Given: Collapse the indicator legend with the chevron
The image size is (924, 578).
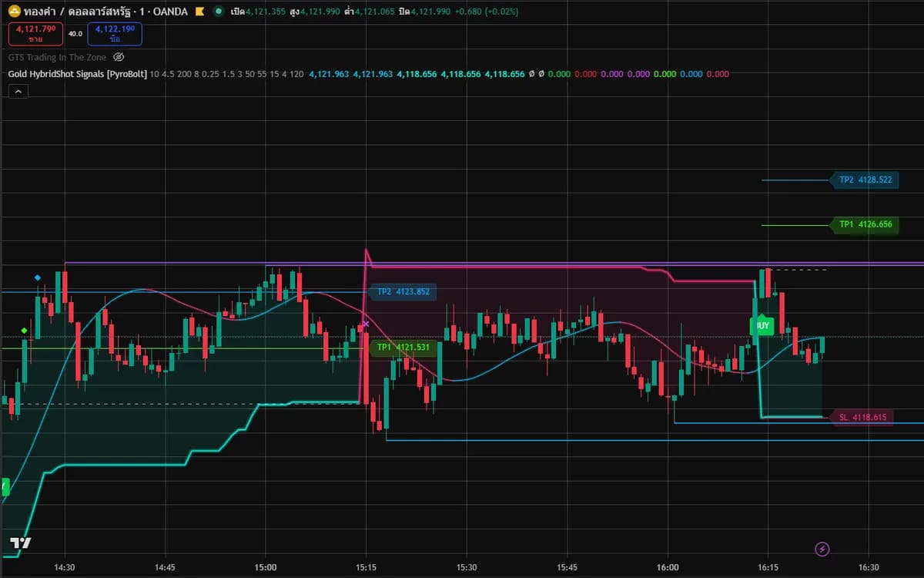Looking at the screenshot, I should [19, 92].
